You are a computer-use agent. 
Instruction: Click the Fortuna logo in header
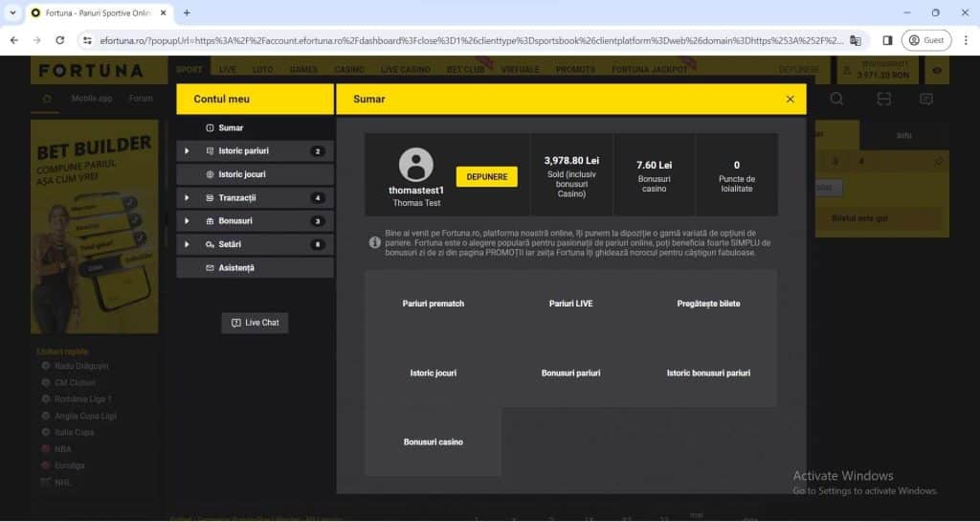91,70
